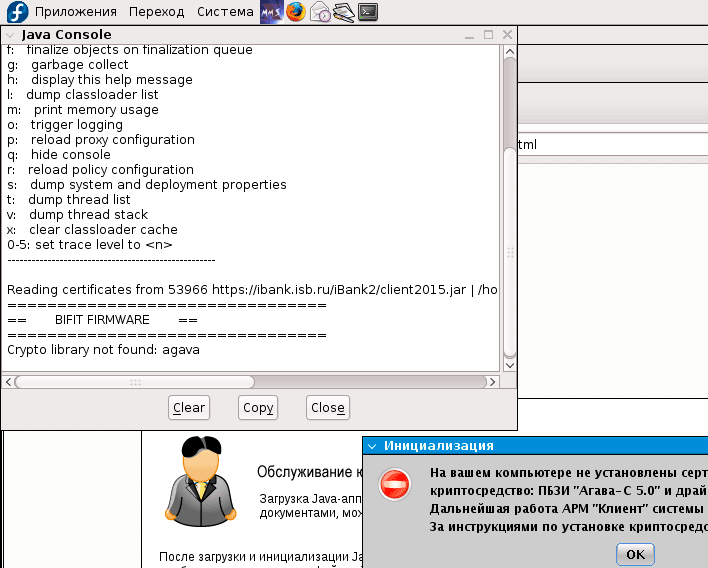Click the 'Reading certificates from 53966' line
This screenshot has width=708, height=568.
click(252, 290)
